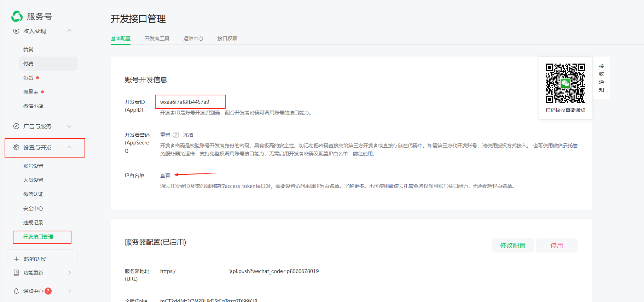Click the red 停用 button
Image resolution: width=644 pixels, height=302 pixels.
tap(556, 245)
